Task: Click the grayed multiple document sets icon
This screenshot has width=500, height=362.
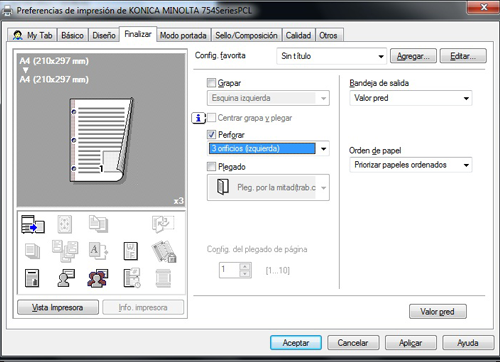Action: tap(65, 251)
